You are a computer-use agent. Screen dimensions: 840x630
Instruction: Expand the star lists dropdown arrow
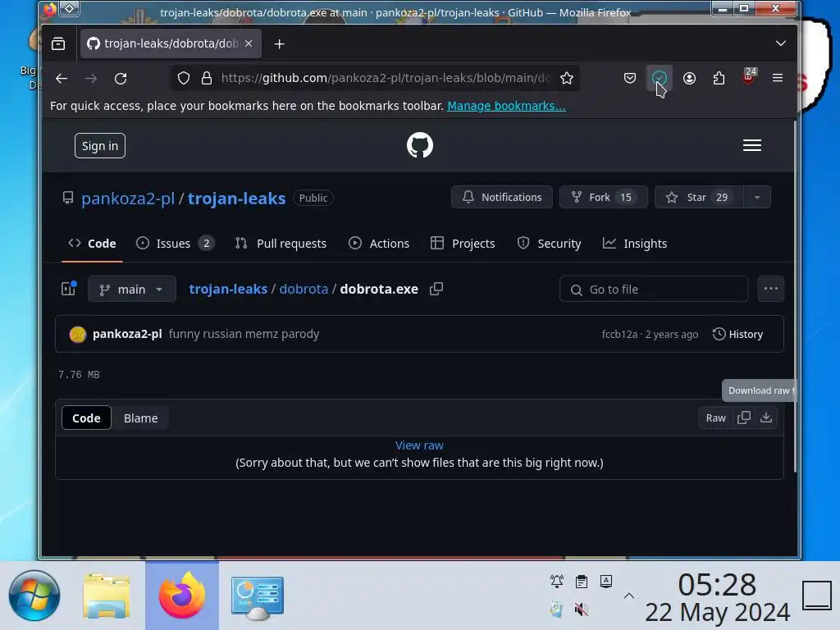pyautogui.click(x=757, y=197)
